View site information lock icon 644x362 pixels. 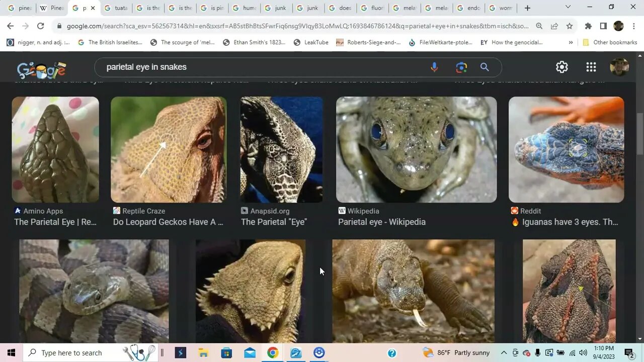point(60,26)
